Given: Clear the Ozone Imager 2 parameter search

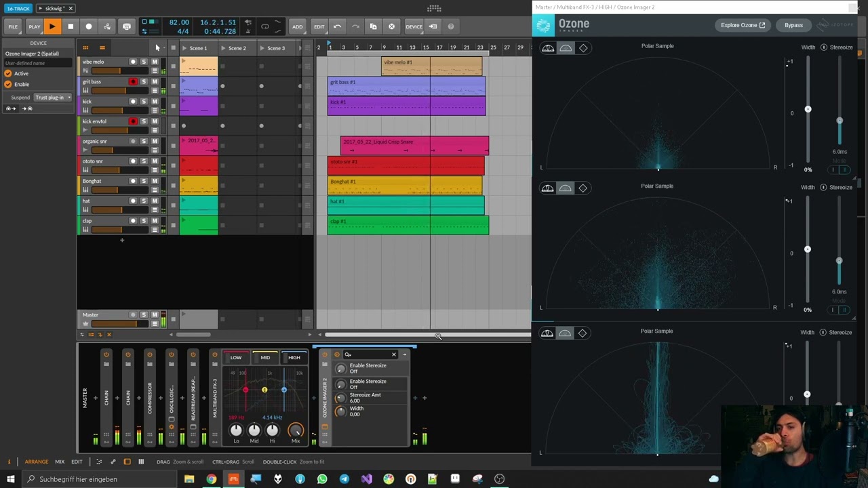Looking at the screenshot, I should click(x=393, y=354).
